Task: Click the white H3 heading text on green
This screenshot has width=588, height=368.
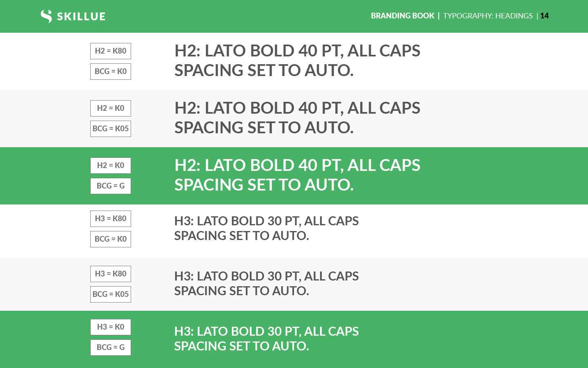Action: pyautogui.click(x=266, y=339)
